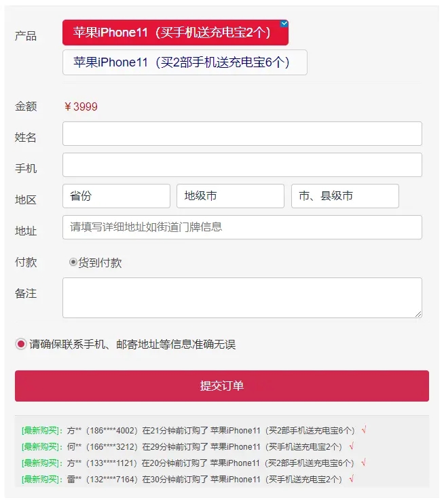
Task: Click inside the 备注 notes textarea
Action: [x=242, y=297]
